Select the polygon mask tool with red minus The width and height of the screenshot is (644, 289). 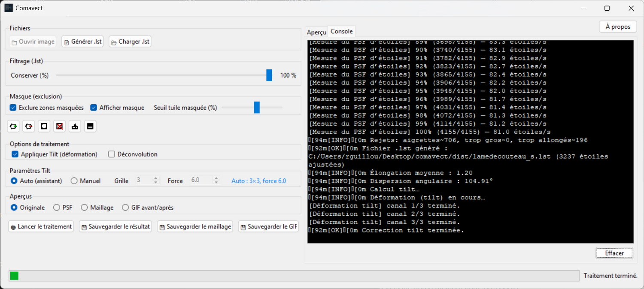click(29, 126)
